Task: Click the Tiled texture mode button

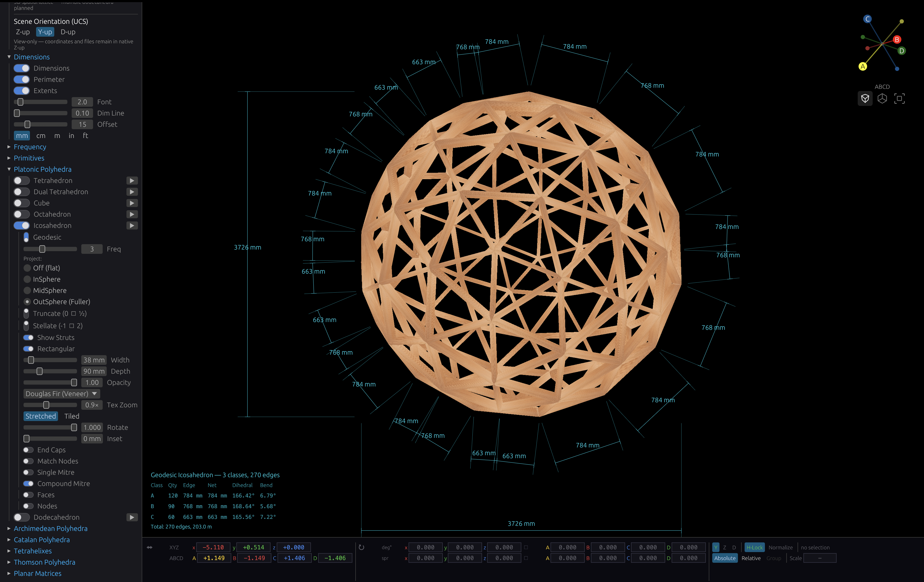Action: [x=72, y=416]
